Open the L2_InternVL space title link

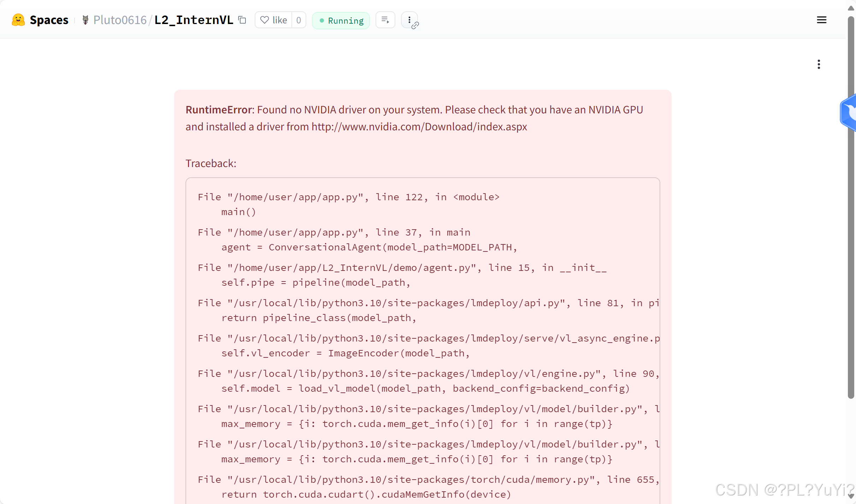[194, 20]
